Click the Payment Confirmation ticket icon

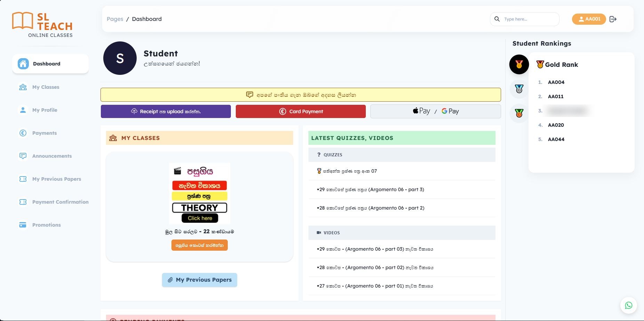pos(23,202)
